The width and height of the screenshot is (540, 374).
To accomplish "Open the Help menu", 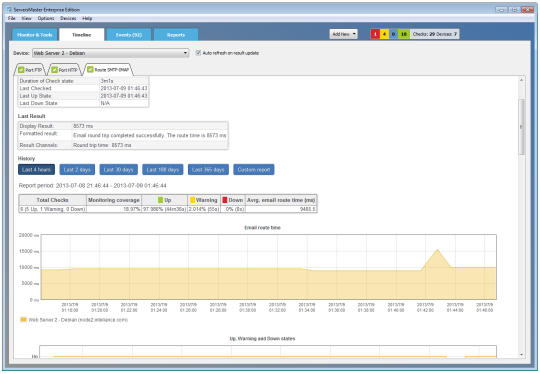I will [x=87, y=18].
